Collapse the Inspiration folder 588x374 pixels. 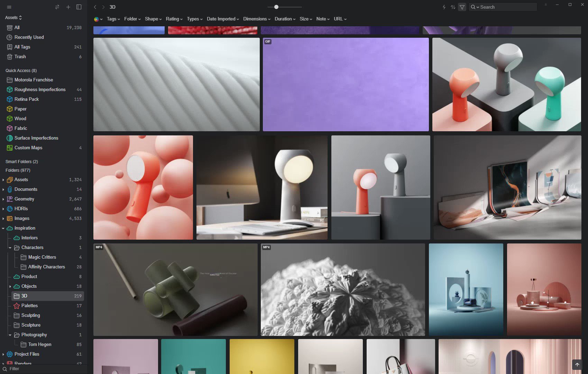click(3, 228)
